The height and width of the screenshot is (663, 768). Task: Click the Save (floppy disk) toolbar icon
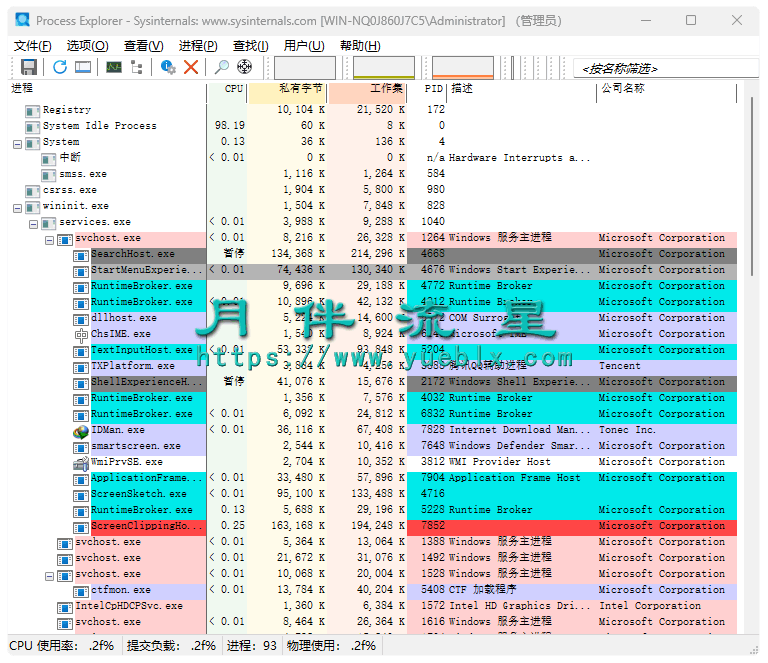28,67
